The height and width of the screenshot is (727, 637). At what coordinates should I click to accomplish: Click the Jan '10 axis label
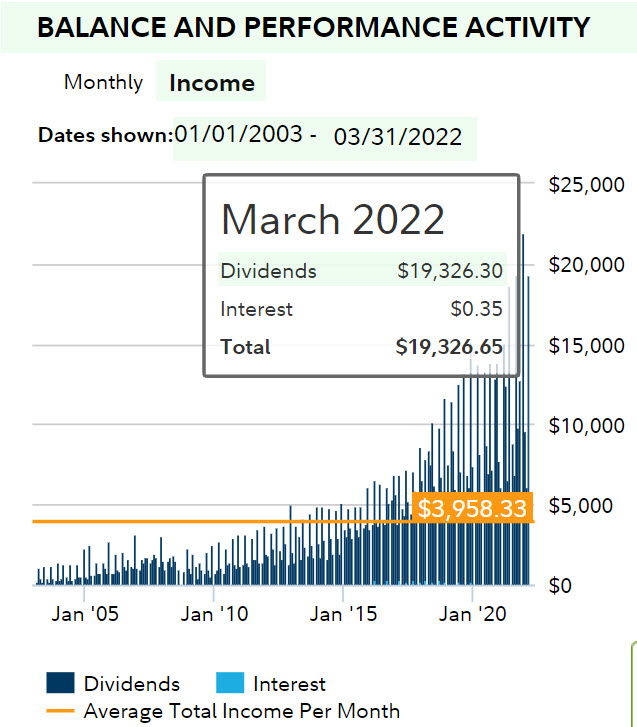click(x=216, y=614)
